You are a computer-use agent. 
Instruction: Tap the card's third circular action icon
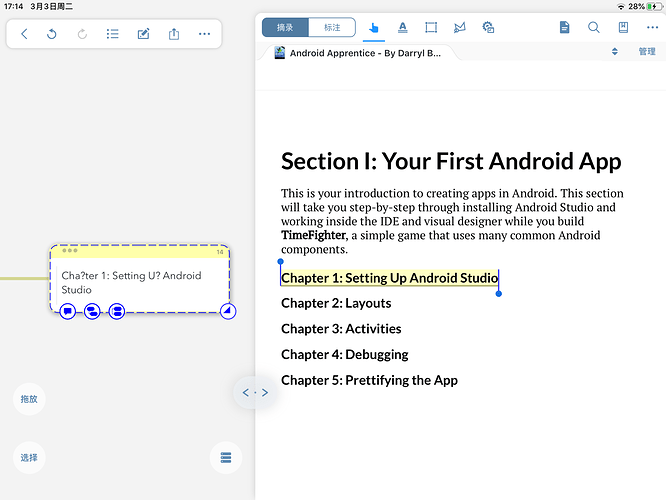tap(117, 311)
